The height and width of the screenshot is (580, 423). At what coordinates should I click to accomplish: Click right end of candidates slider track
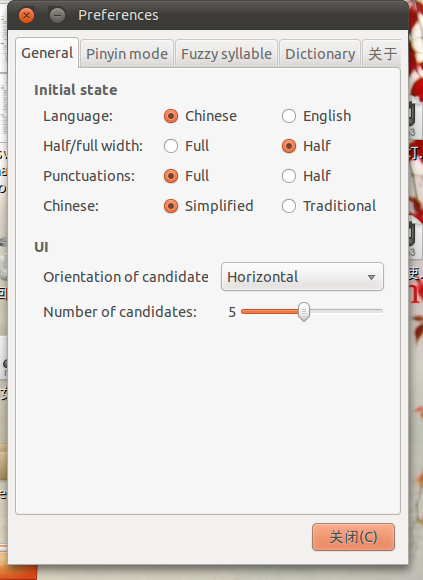tap(380, 311)
